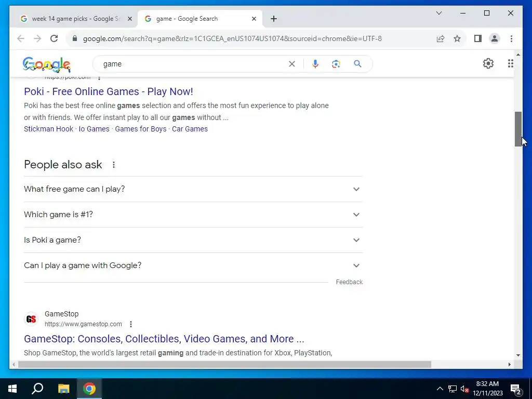
Task: Close the week 14 game picks tab
Action: coord(129,19)
